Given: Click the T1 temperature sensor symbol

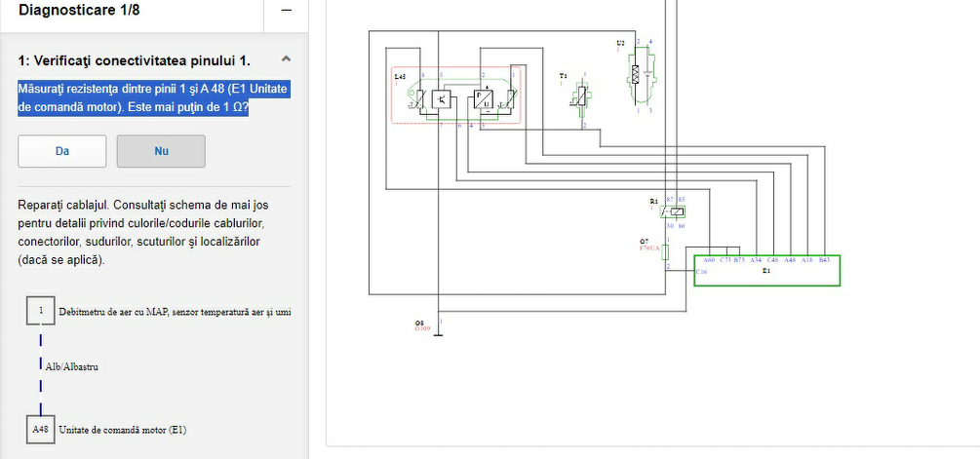Looking at the screenshot, I should [582, 98].
